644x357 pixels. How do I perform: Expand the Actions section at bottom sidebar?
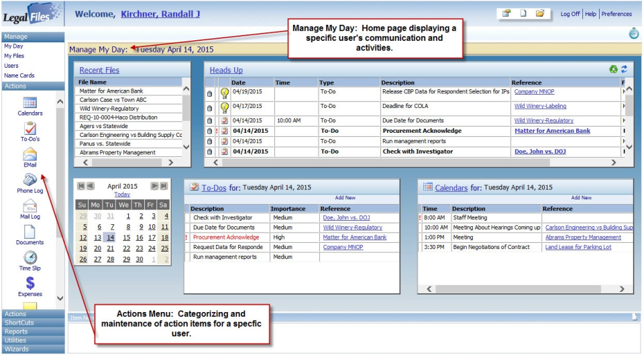[34, 314]
